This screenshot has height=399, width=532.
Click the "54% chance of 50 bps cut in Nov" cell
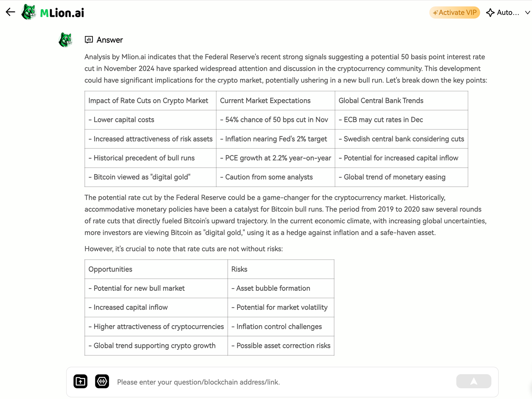pyautogui.click(x=275, y=120)
